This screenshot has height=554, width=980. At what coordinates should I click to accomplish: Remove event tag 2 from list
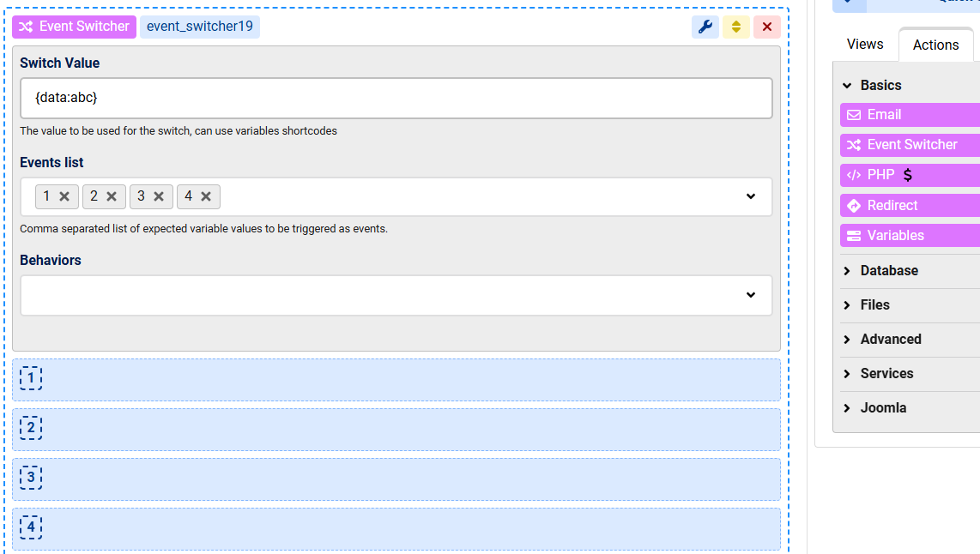click(x=112, y=196)
